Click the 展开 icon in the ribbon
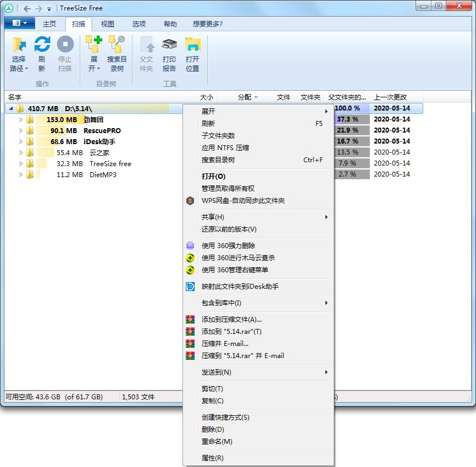This screenshot has height=467, width=476. coord(93,53)
